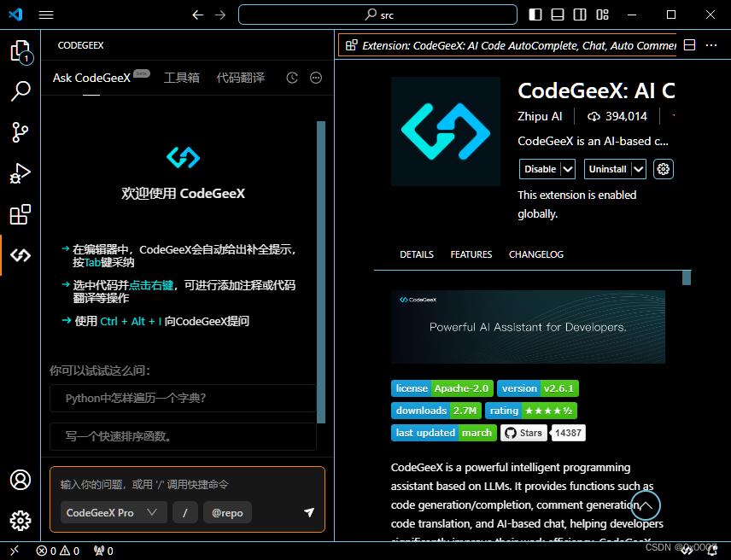Image resolution: width=731 pixels, height=560 pixels.
Task: Split the editor with the layout icon
Action: 689,45
